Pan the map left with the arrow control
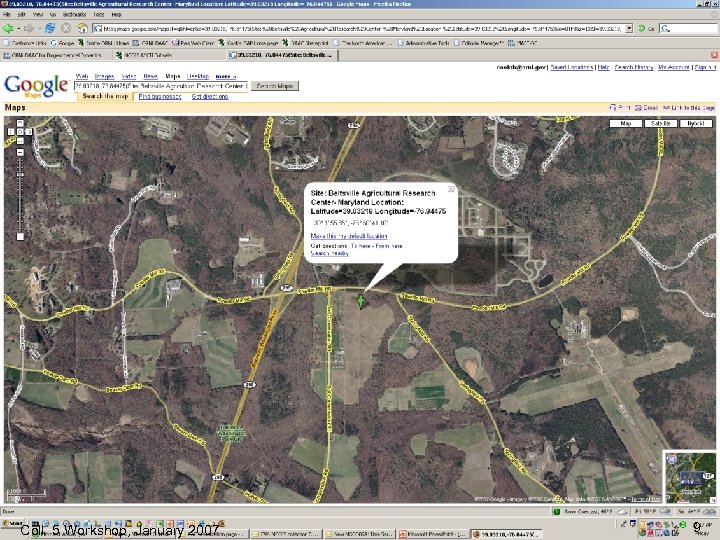Screen dimensions: 720x540 11,132
